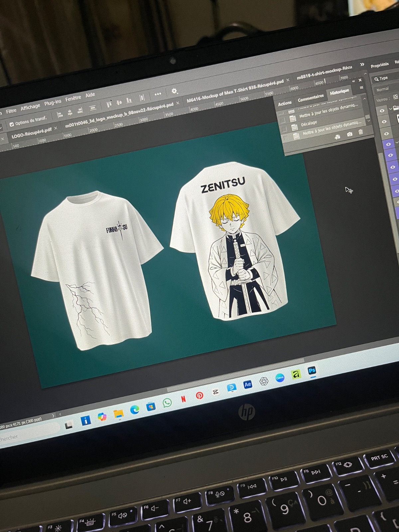Collapse the folder group layer chevron
The image size is (399, 532).
pyautogui.click(x=390, y=109)
